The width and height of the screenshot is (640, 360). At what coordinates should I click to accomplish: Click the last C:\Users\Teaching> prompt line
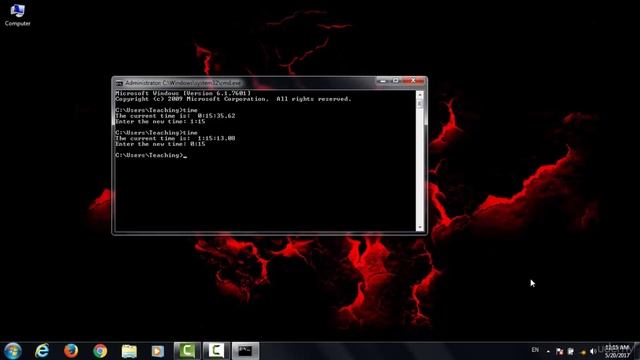tap(151, 156)
